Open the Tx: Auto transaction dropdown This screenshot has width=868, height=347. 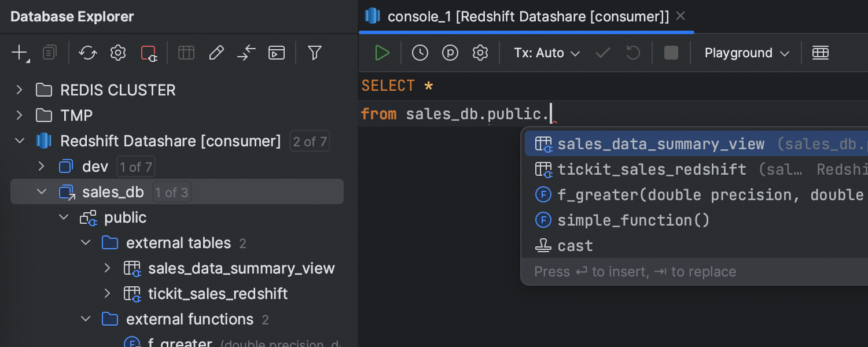click(x=546, y=53)
